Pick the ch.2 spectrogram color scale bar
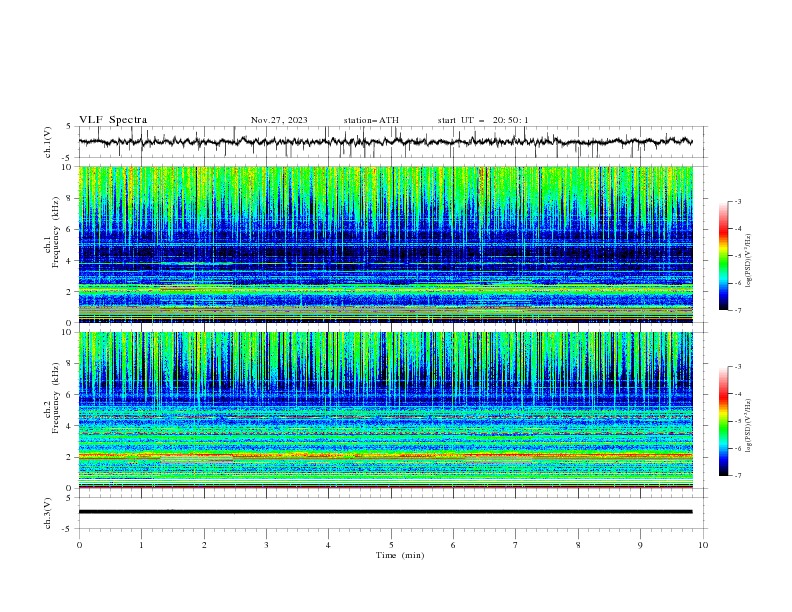Viewport: 792px width, 612px height. 724,421
